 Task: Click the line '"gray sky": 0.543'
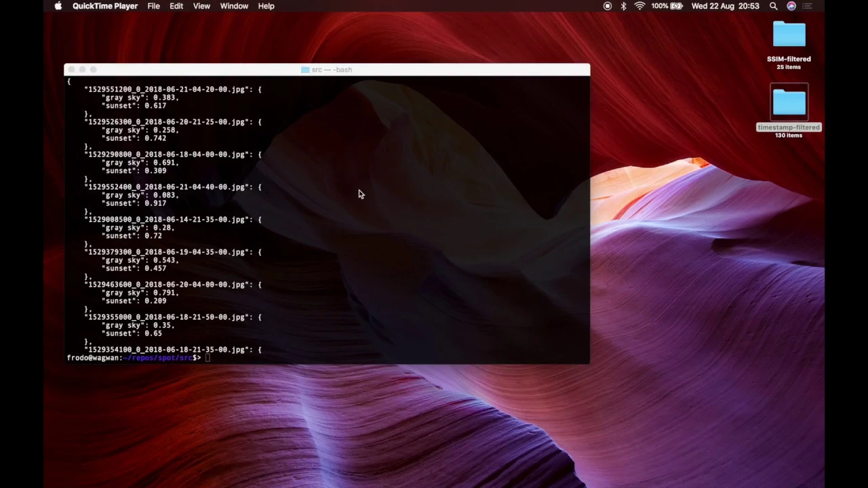click(x=140, y=260)
